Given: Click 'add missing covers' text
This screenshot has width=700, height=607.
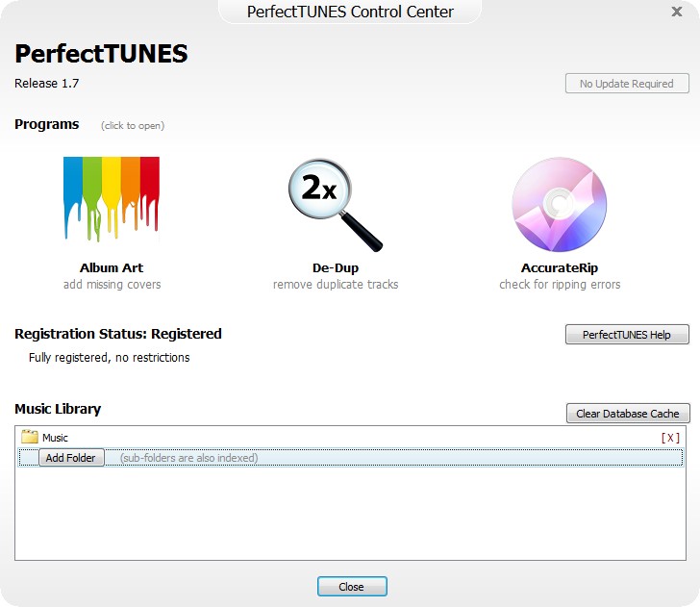Looking at the screenshot, I should 112,285.
